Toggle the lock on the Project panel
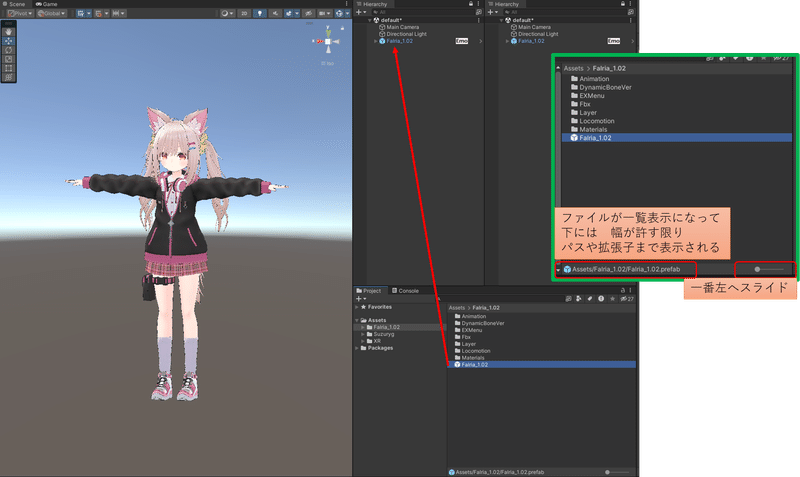Screen dimensions: 800x477 pyautogui.click(x=623, y=290)
